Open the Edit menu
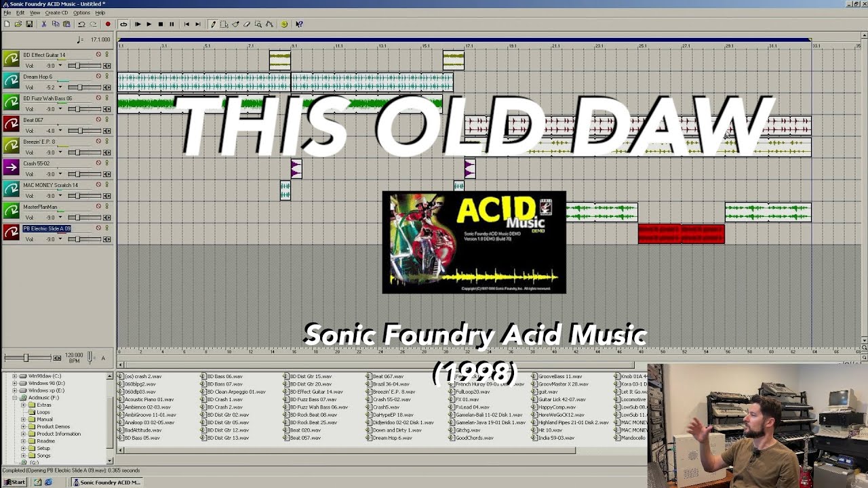 tap(20, 13)
